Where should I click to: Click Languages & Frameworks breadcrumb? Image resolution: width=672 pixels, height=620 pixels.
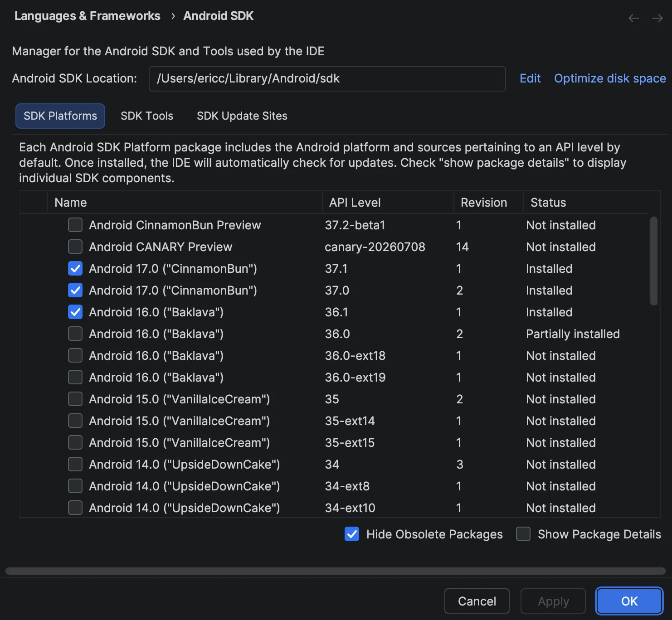point(88,16)
